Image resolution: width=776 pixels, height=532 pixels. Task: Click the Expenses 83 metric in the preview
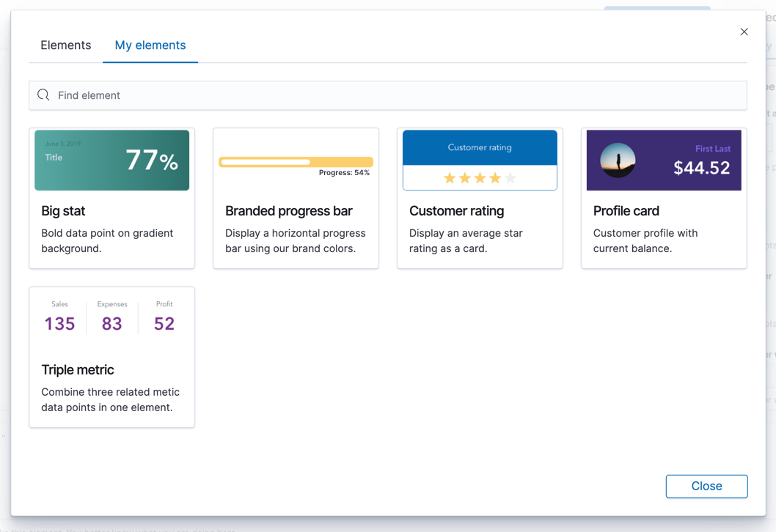pyautogui.click(x=112, y=317)
